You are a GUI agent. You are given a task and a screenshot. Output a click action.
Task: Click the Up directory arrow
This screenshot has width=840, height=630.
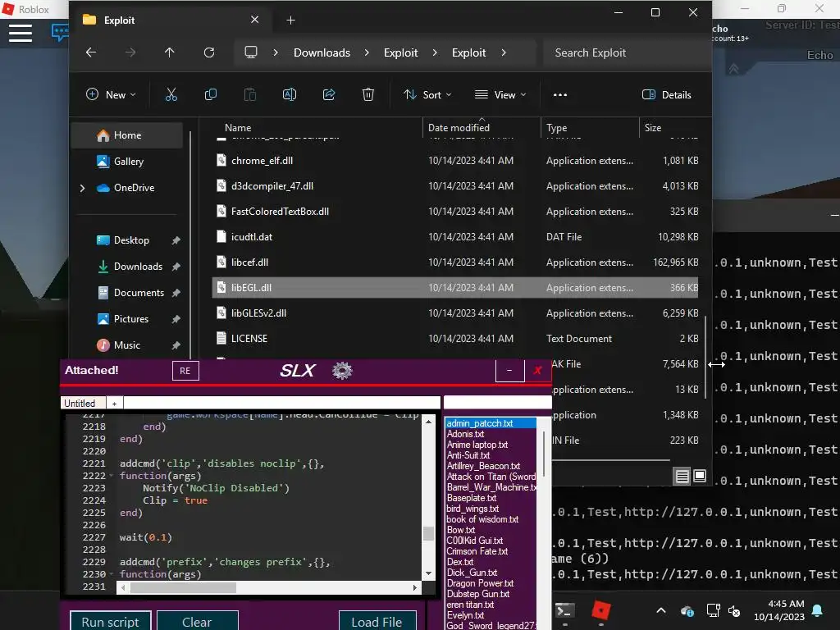tap(169, 52)
